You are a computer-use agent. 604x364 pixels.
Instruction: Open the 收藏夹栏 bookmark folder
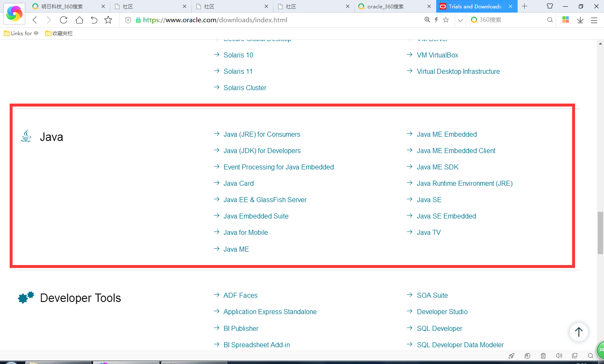[x=59, y=34]
